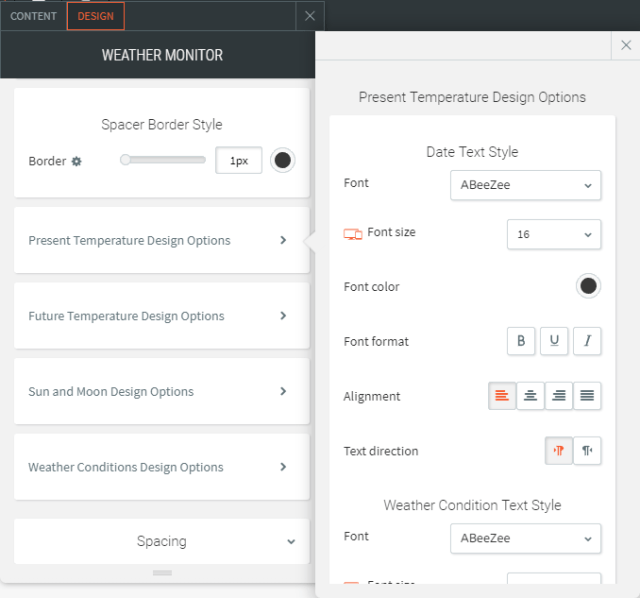Set alignment to right

click(559, 396)
